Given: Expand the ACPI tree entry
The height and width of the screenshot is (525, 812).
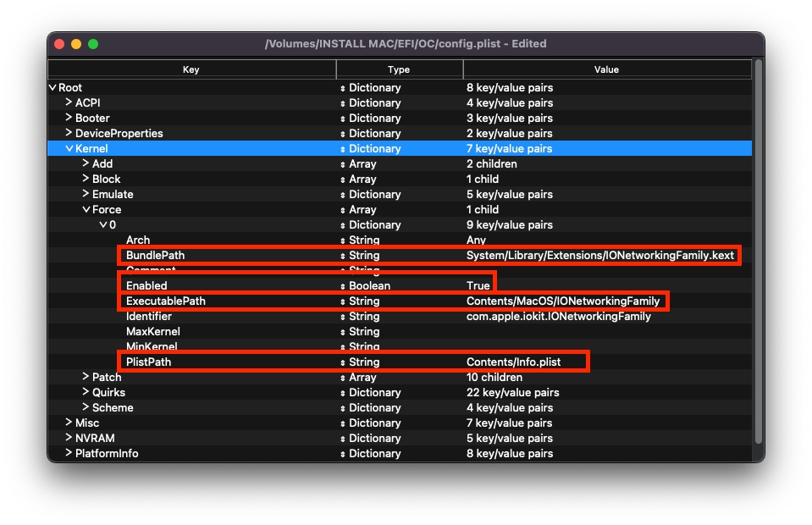Looking at the screenshot, I should [69, 103].
